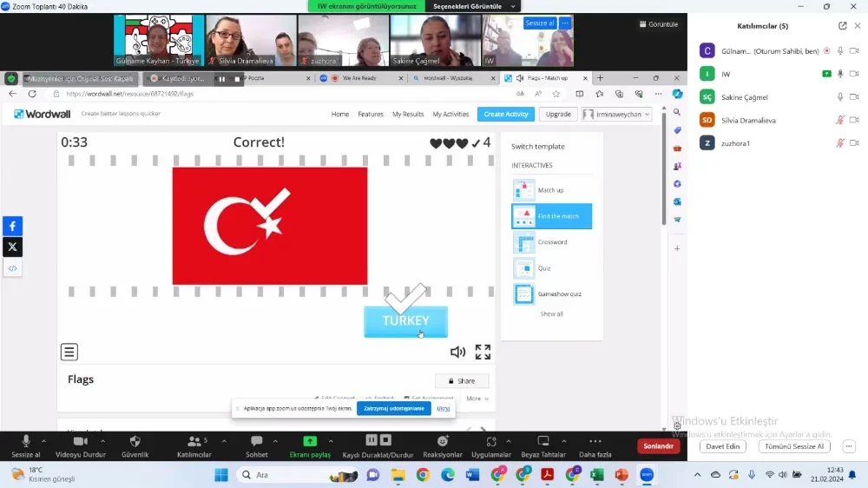The image size is (868, 488).
Task: Stop recording in Zoom bottom toolbar
Action: click(386, 440)
